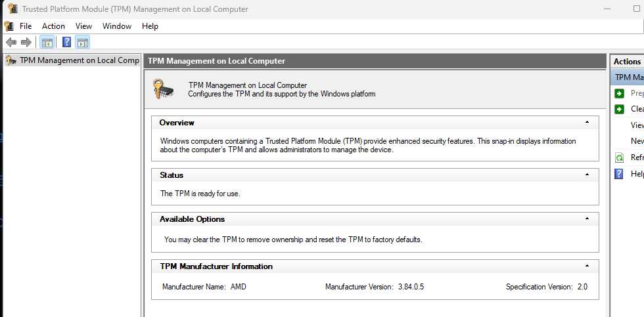Screen dimensions: 644x317
Task: Open the Action menu
Action: 53,26
